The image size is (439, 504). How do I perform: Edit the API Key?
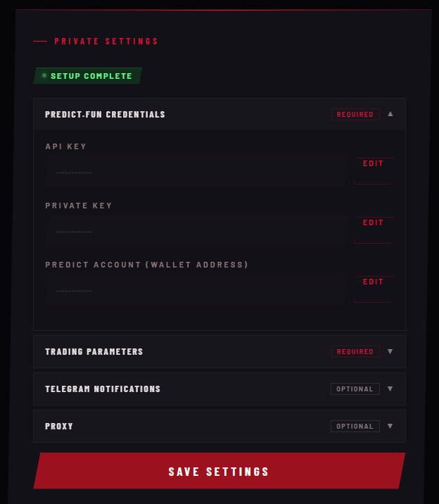coord(373,164)
